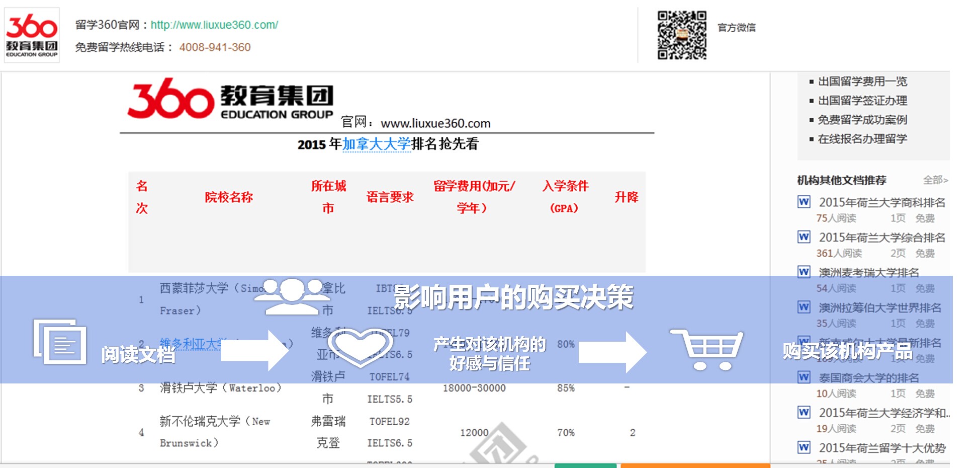The height and width of the screenshot is (468, 980).
Task: Expand 全部> to view all recommended documents
Action: (x=935, y=180)
